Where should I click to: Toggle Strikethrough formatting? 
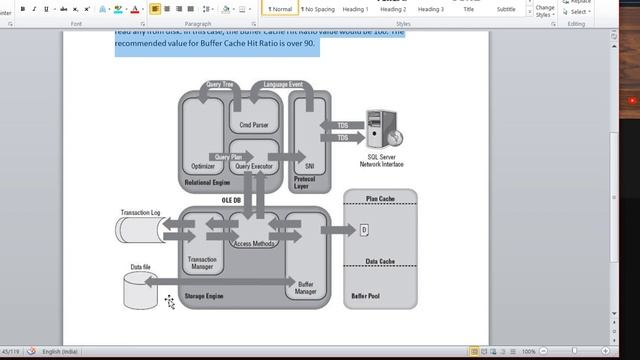point(64,9)
